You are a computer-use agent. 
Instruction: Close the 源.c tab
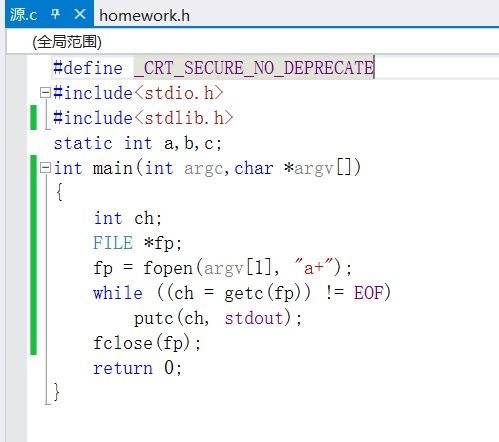80,14
